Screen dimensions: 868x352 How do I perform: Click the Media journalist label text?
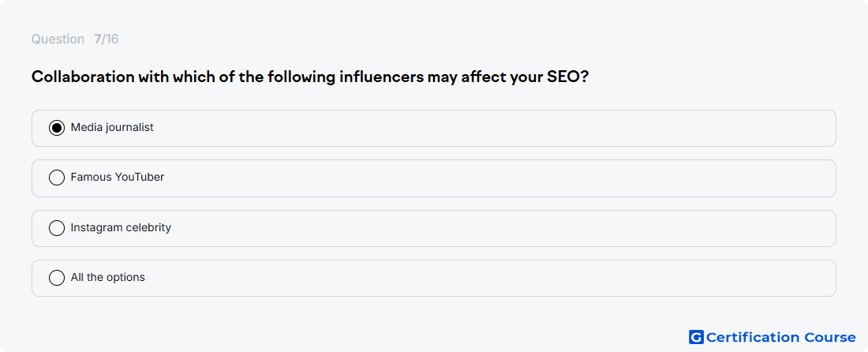coord(112,127)
